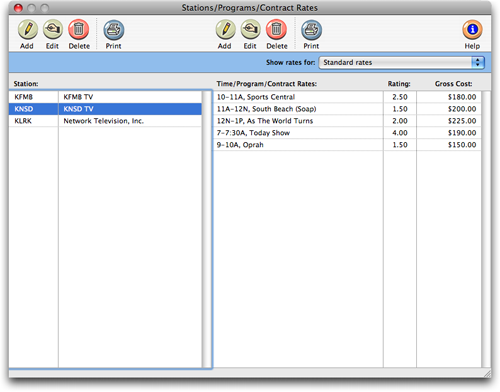This screenshot has height=392, width=500.
Task: Click the $190.00 gross cost
Action: (462, 133)
